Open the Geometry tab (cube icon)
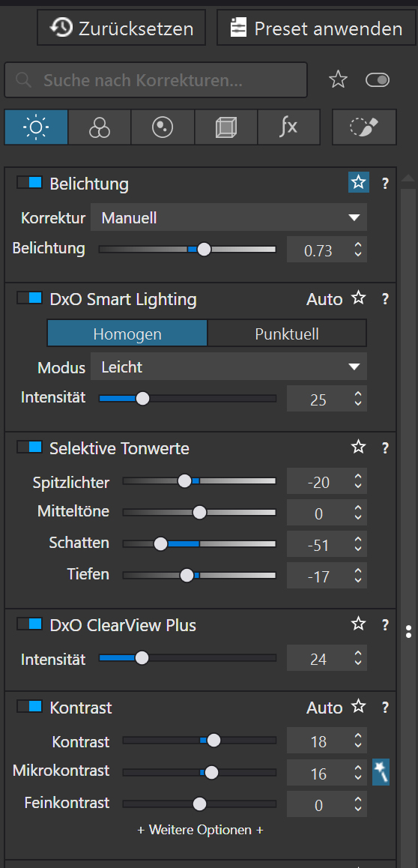 [x=225, y=127]
